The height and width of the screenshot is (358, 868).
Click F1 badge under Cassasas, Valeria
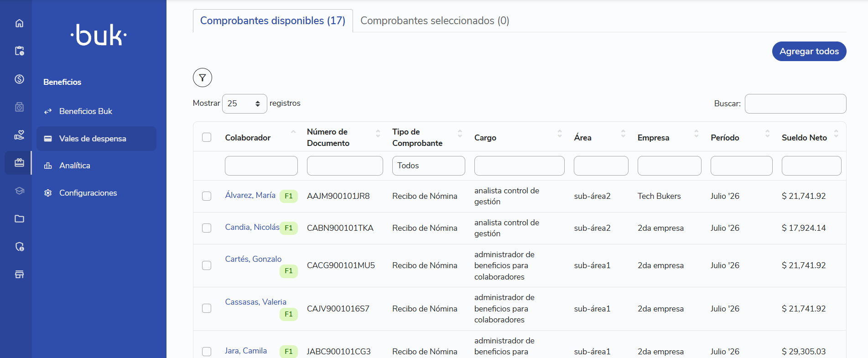pos(288,314)
